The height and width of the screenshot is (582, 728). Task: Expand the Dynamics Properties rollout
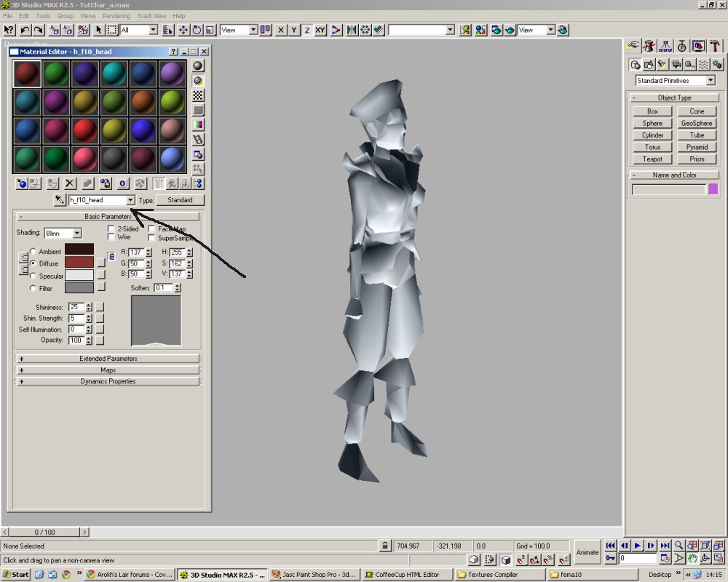pyautogui.click(x=108, y=381)
